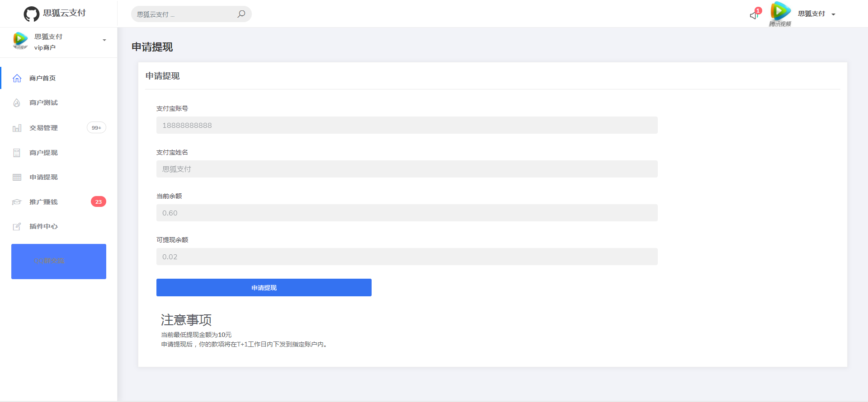Click the 商户提现 calculator icon
The width and height of the screenshot is (868, 402).
tap(17, 153)
